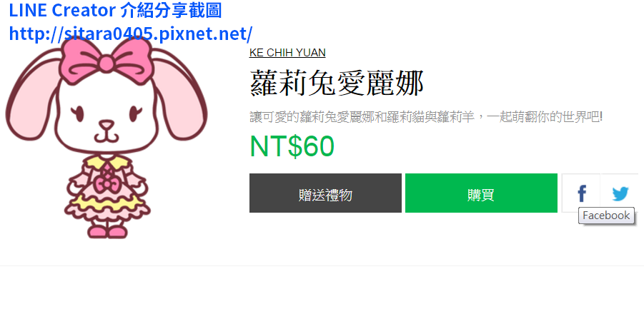Click the small ribbon on the dress

pyautogui.click(x=106, y=183)
